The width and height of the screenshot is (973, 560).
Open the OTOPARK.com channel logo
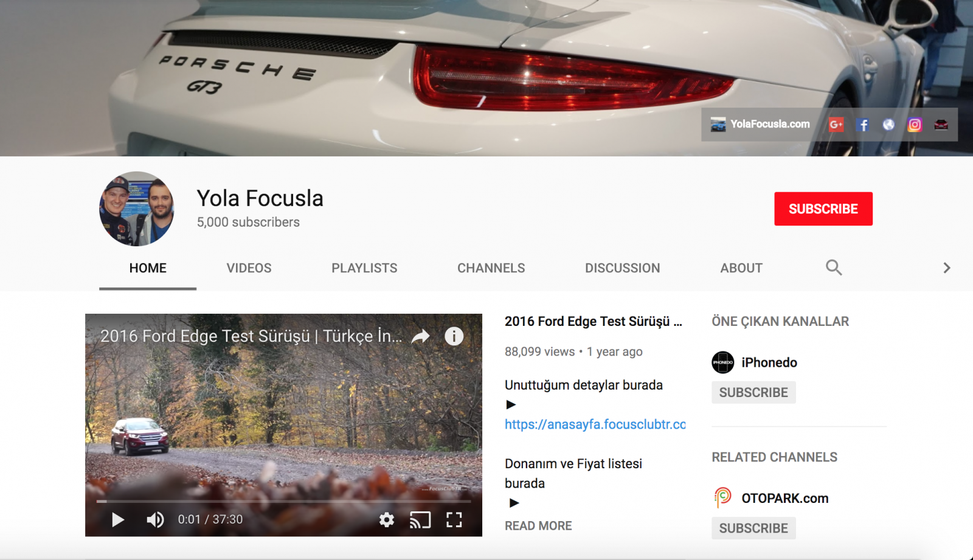pyautogui.click(x=723, y=498)
